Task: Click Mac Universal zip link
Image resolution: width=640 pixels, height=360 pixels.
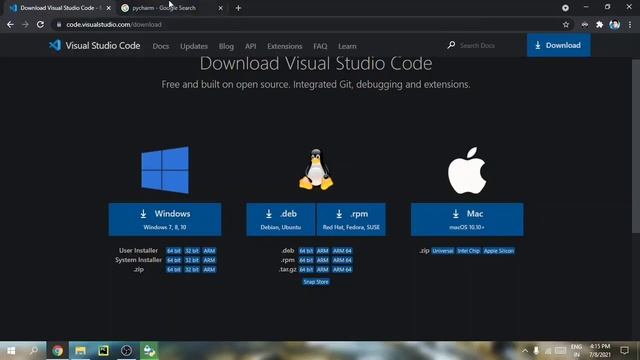Action: [x=442, y=251]
